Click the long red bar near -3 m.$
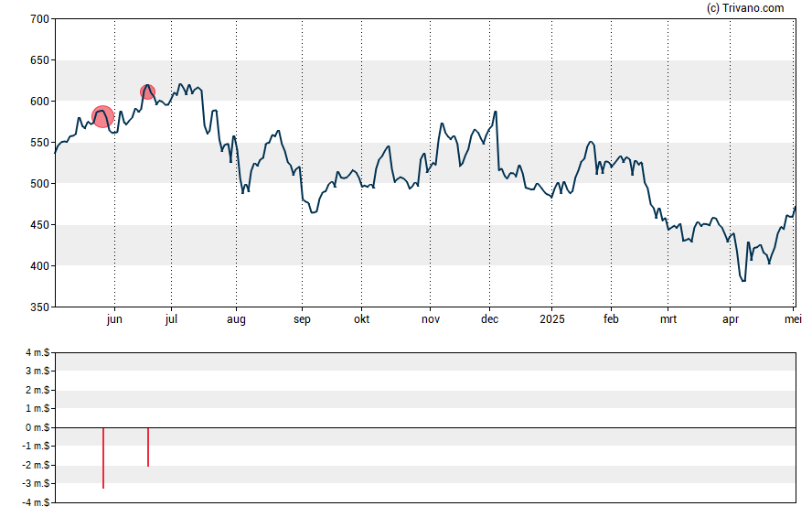The width and height of the screenshot is (812, 517). (103, 458)
